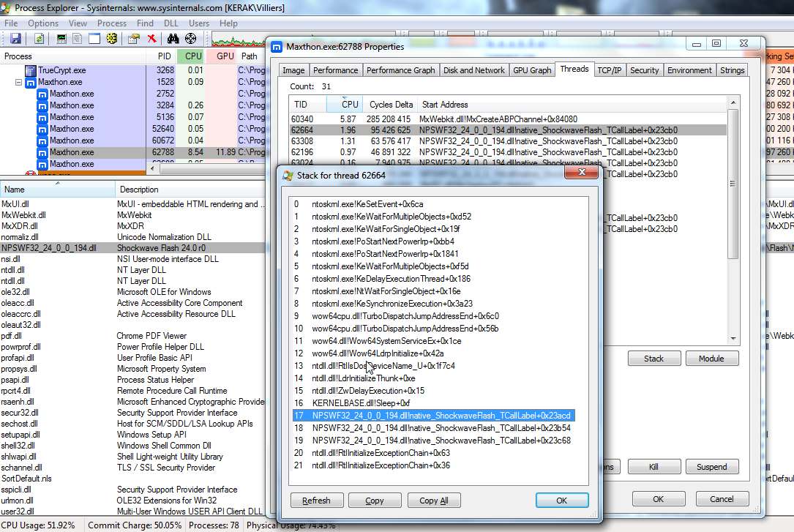
Task: Switch to the Environment tab
Action: tap(689, 70)
